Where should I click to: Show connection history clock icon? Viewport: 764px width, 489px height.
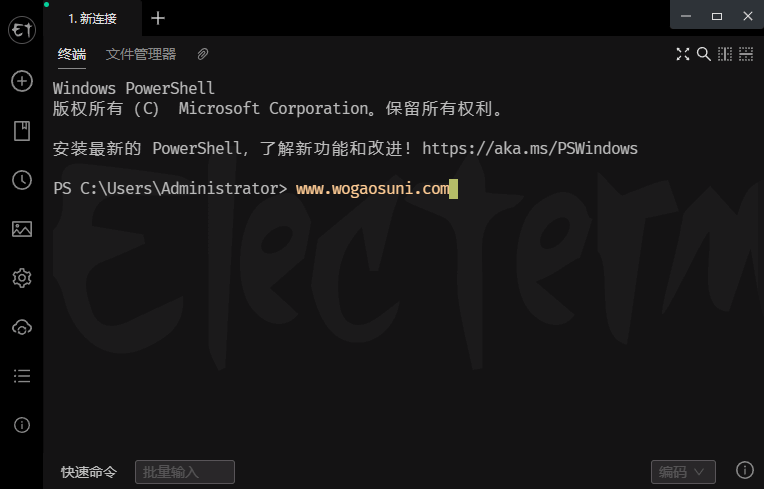pyautogui.click(x=22, y=180)
